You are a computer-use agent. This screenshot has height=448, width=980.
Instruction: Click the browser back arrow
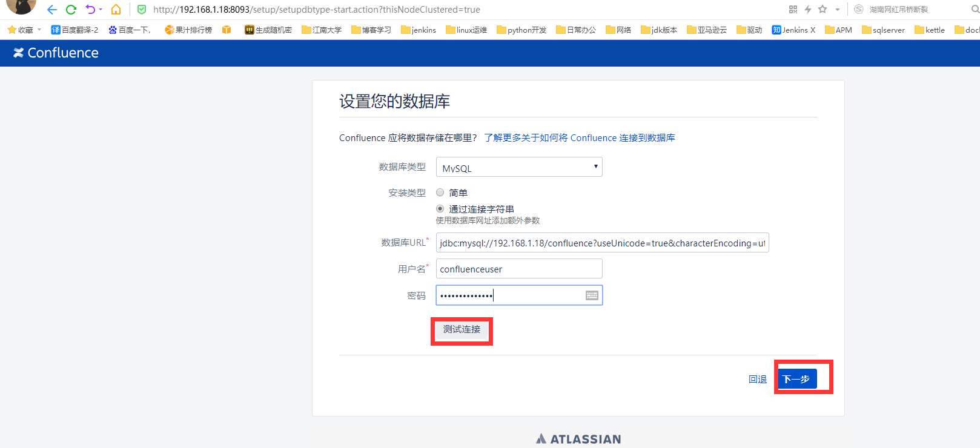[x=52, y=10]
